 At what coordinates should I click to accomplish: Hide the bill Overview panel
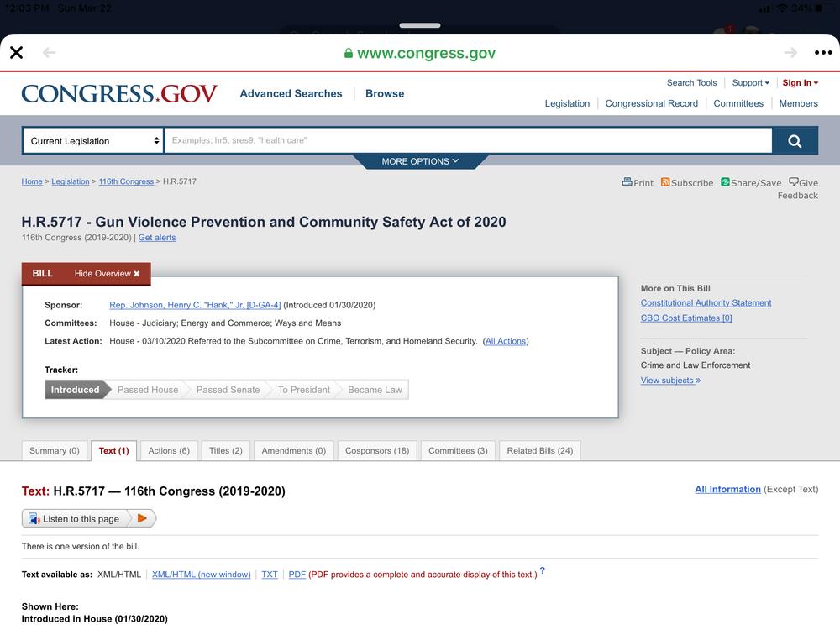107,274
